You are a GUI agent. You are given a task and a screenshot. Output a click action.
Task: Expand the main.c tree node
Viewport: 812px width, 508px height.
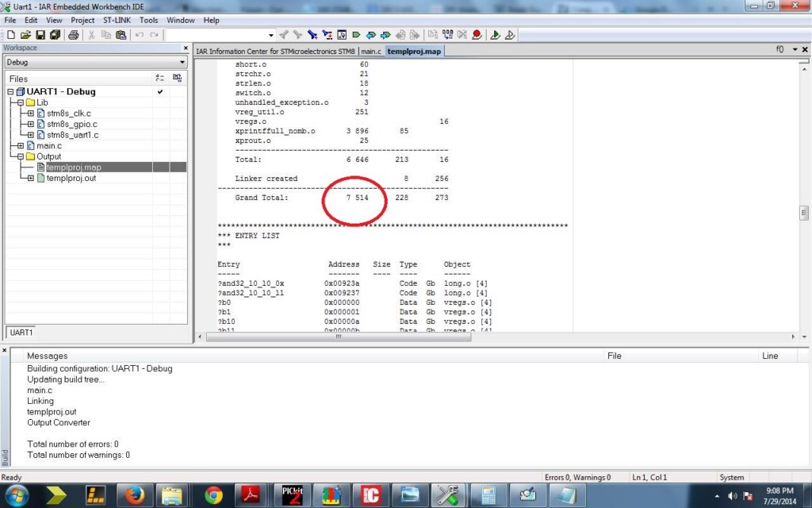point(20,146)
